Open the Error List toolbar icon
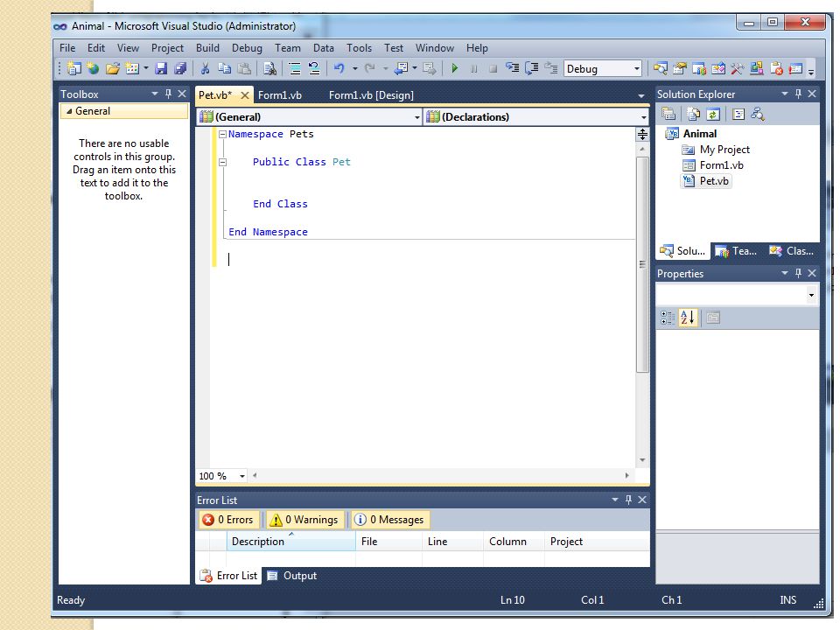 click(x=776, y=68)
